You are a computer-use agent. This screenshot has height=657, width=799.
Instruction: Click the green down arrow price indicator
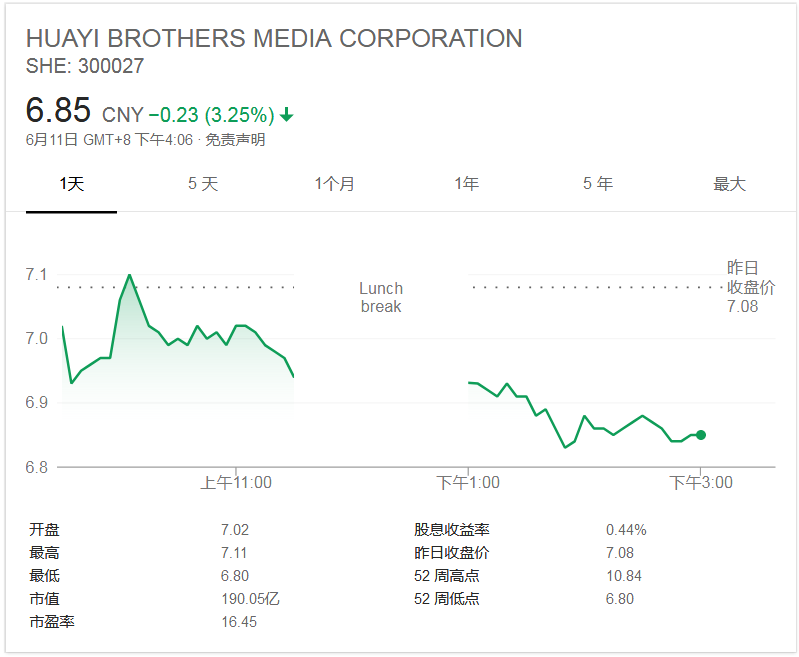(287, 115)
